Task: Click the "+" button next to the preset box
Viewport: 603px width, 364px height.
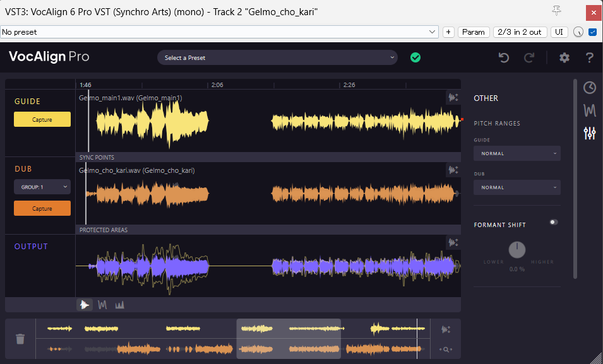Action: [448, 32]
